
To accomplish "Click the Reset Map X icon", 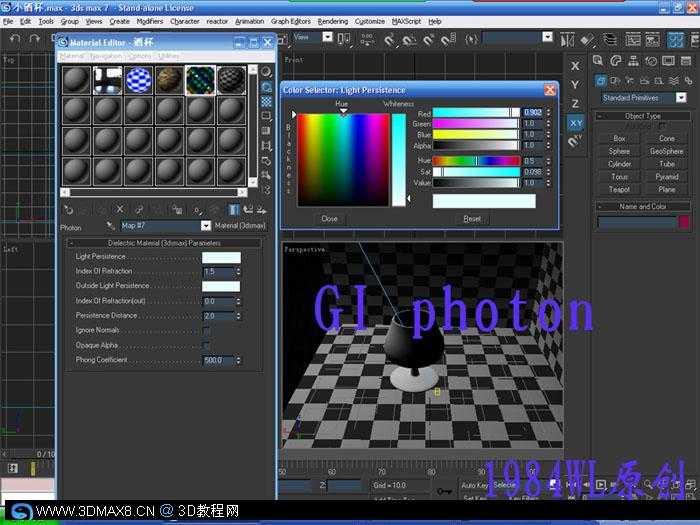I will pos(120,209).
